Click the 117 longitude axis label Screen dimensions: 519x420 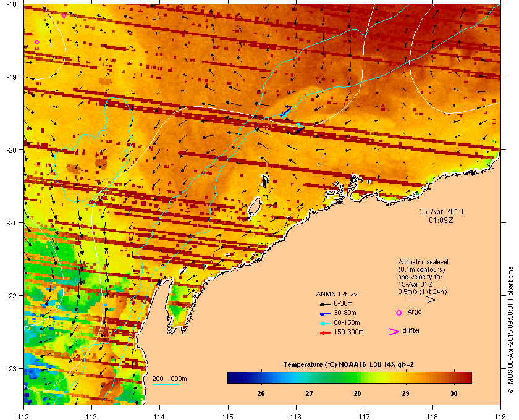pyautogui.click(x=365, y=417)
